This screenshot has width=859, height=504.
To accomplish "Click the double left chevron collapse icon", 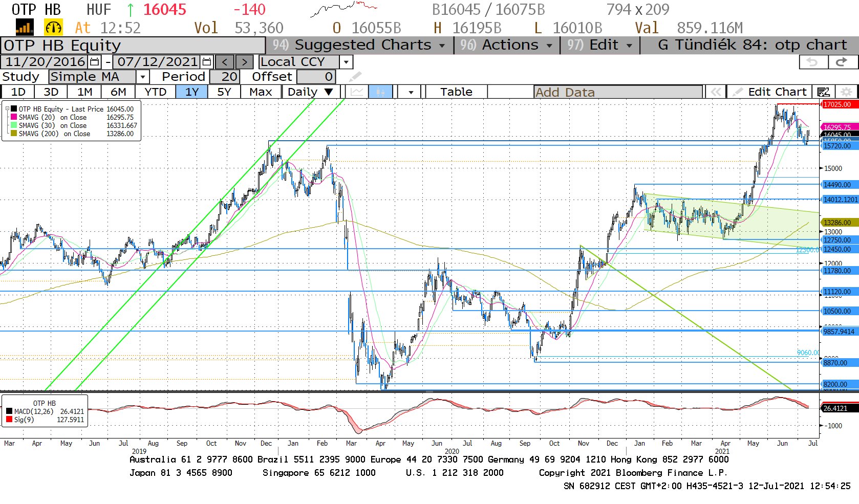I will coord(715,92).
